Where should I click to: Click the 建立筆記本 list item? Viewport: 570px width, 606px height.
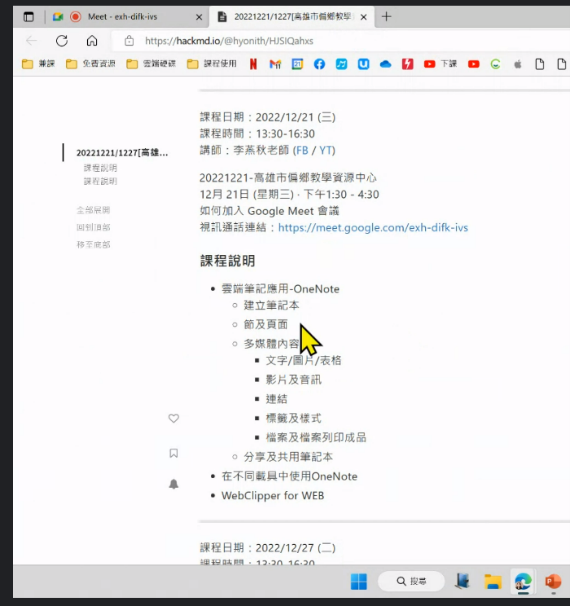pyautogui.click(x=271, y=305)
